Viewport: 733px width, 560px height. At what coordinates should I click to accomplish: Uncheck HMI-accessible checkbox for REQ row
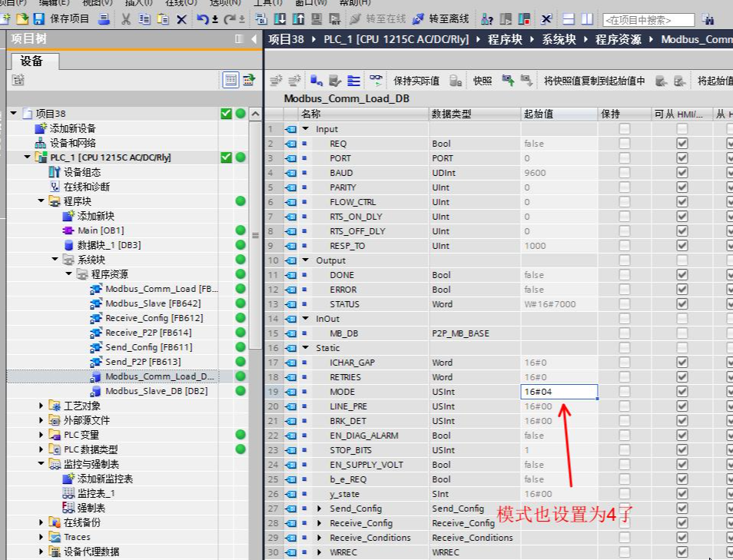tap(682, 144)
